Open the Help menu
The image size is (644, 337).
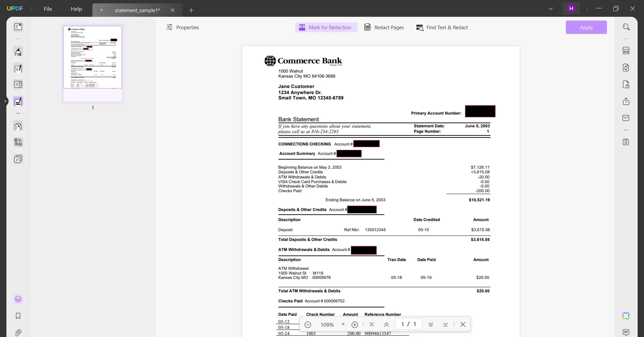tap(76, 9)
